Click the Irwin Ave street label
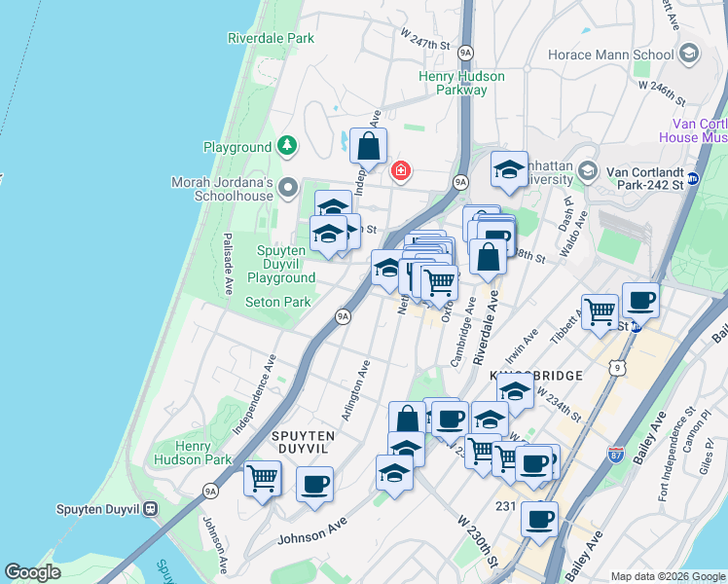Image resolution: width=728 pixels, height=584 pixels. tap(522, 347)
